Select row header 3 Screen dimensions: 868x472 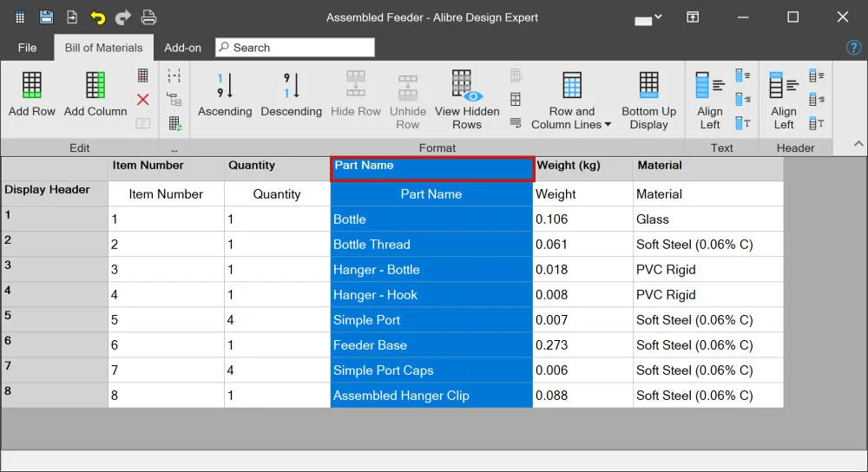(55, 270)
